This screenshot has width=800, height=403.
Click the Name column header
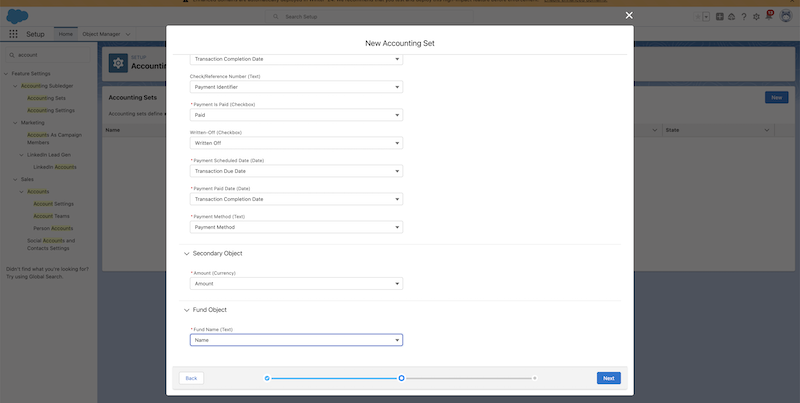pos(113,130)
